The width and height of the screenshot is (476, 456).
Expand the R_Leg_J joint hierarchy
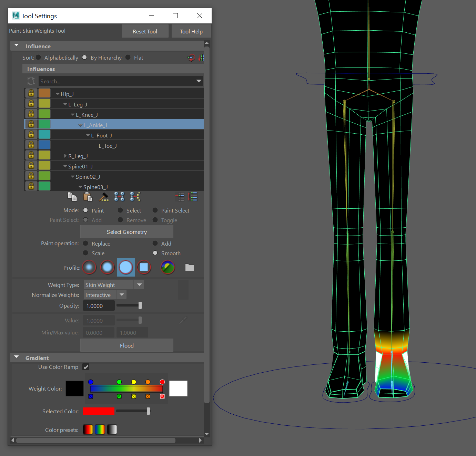pos(65,156)
